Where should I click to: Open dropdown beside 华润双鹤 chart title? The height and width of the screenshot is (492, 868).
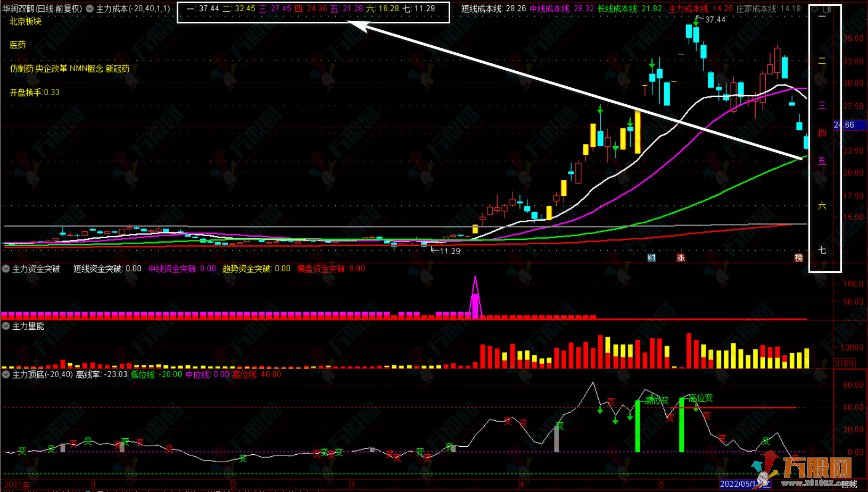89,9
